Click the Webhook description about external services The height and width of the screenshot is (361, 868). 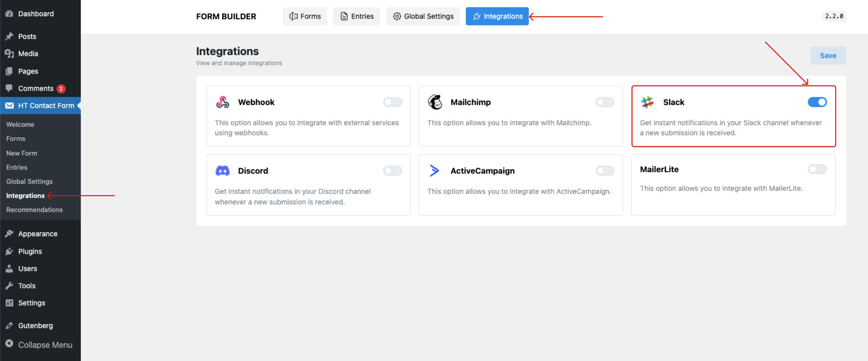click(x=307, y=128)
